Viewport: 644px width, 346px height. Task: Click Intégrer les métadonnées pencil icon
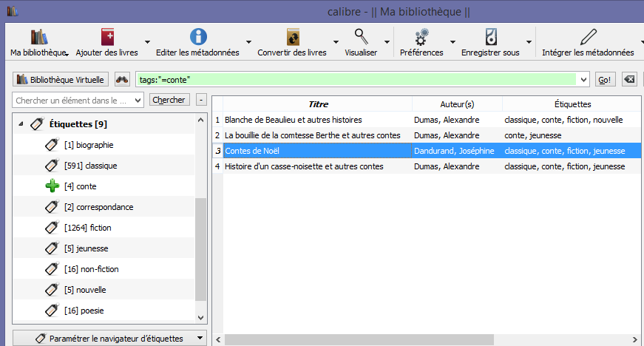tap(588, 36)
